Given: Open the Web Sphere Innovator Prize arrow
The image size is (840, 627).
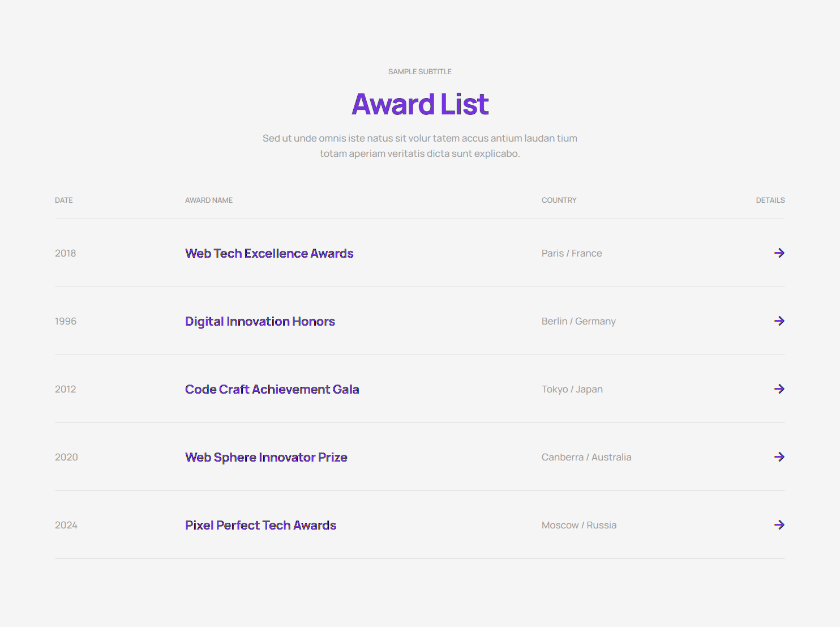Looking at the screenshot, I should click(779, 457).
